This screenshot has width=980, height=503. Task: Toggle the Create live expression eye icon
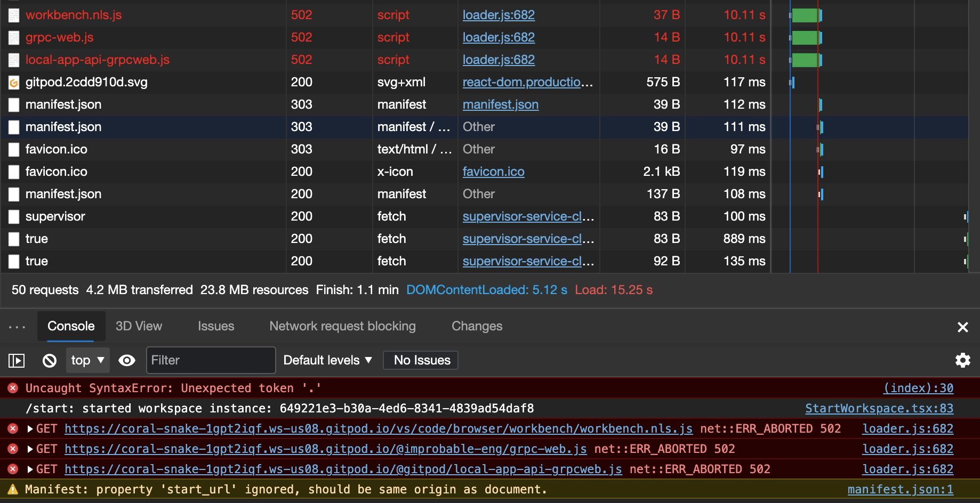click(x=127, y=360)
